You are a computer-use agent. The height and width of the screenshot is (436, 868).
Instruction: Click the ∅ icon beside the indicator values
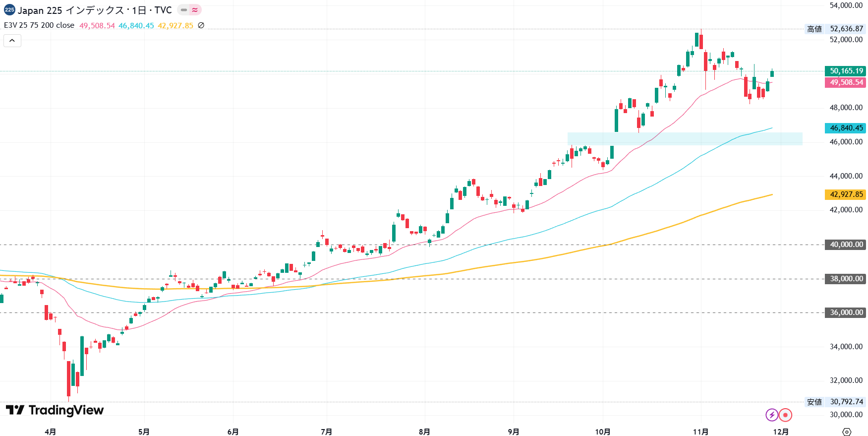point(201,25)
